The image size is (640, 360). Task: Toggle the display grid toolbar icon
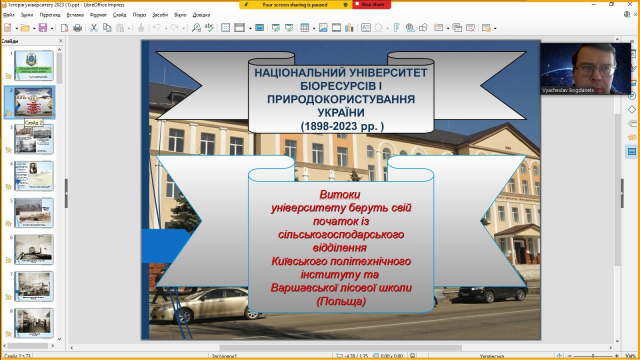[x=226, y=28]
